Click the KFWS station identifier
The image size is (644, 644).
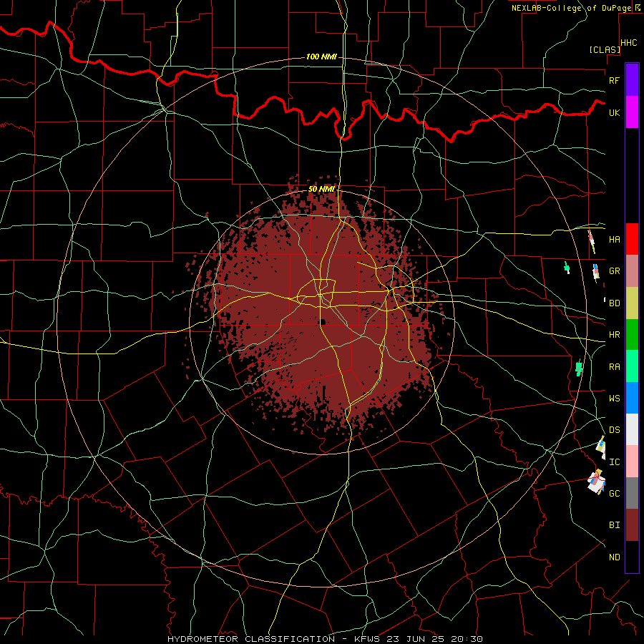pyautogui.click(x=368, y=639)
